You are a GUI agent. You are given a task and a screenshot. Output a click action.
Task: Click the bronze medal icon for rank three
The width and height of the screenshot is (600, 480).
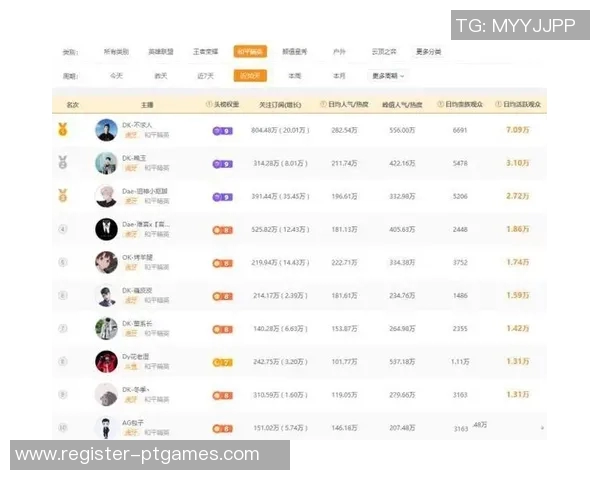(x=63, y=195)
